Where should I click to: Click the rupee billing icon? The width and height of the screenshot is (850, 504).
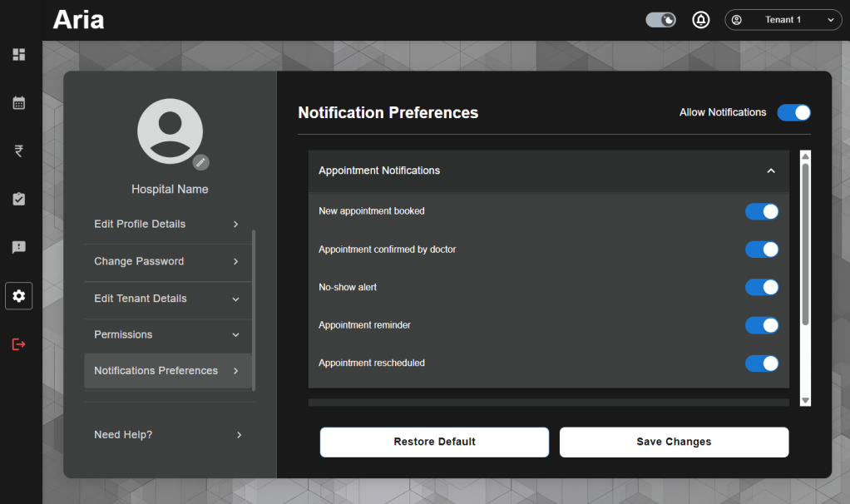[x=18, y=151]
